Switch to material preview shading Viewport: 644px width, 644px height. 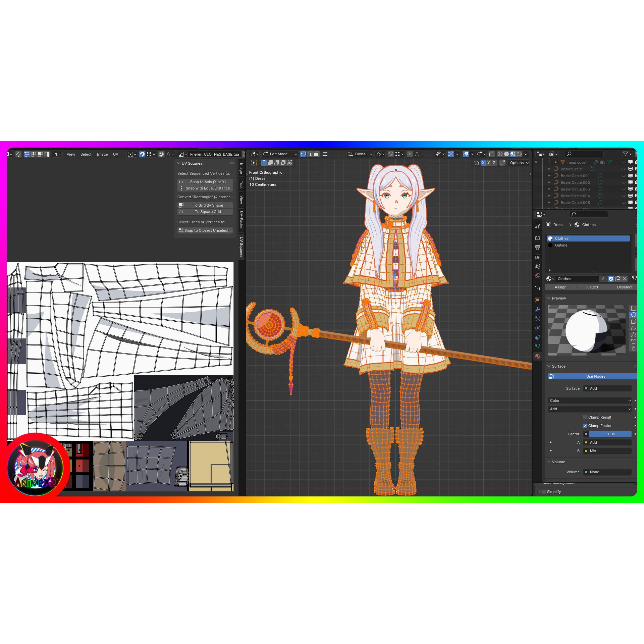coord(513,154)
